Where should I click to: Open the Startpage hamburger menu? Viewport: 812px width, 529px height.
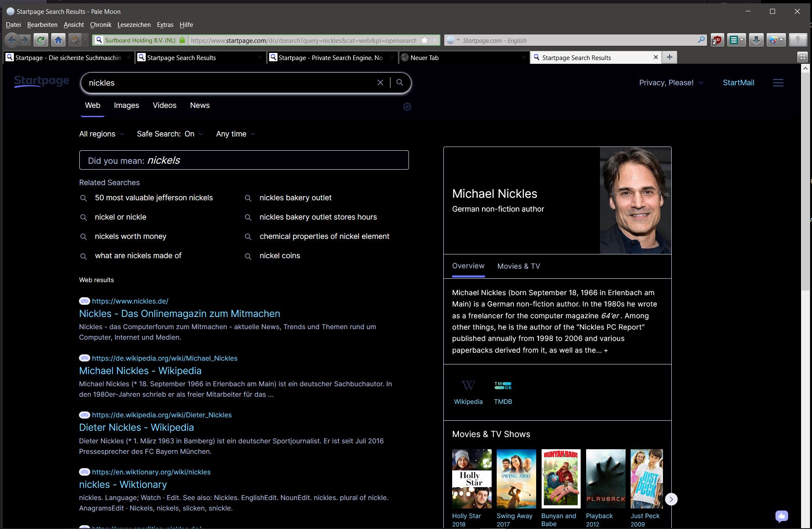coord(778,83)
